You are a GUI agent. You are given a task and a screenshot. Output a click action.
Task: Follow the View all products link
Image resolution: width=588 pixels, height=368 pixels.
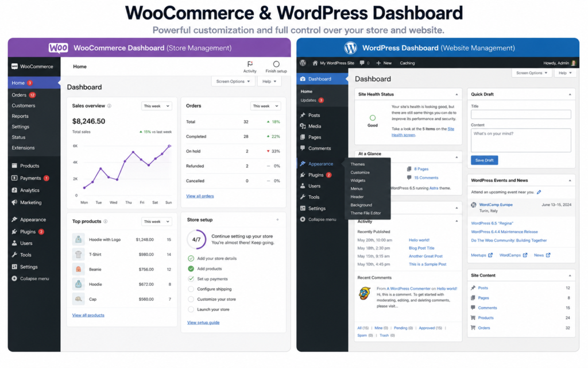(88, 315)
